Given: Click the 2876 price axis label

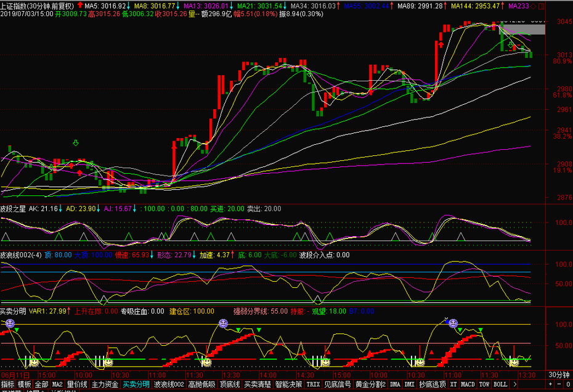Looking at the screenshot, I should click(564, 197).
